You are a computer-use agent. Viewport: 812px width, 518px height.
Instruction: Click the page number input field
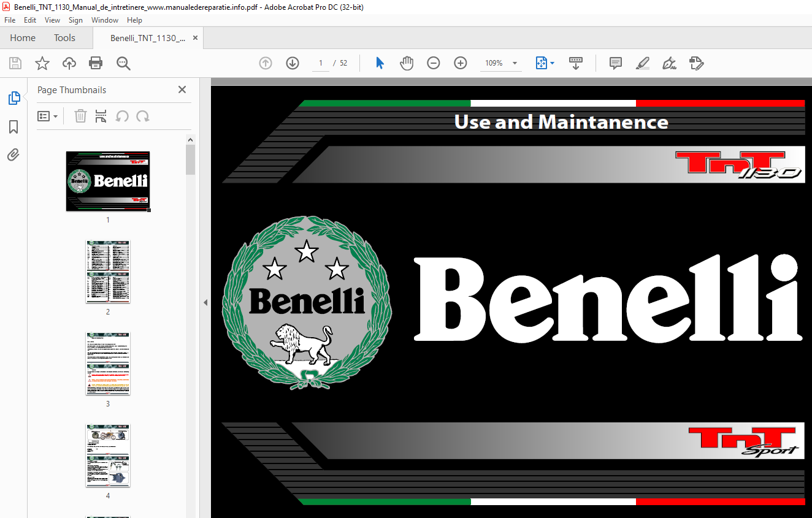[x=321, y=63]
